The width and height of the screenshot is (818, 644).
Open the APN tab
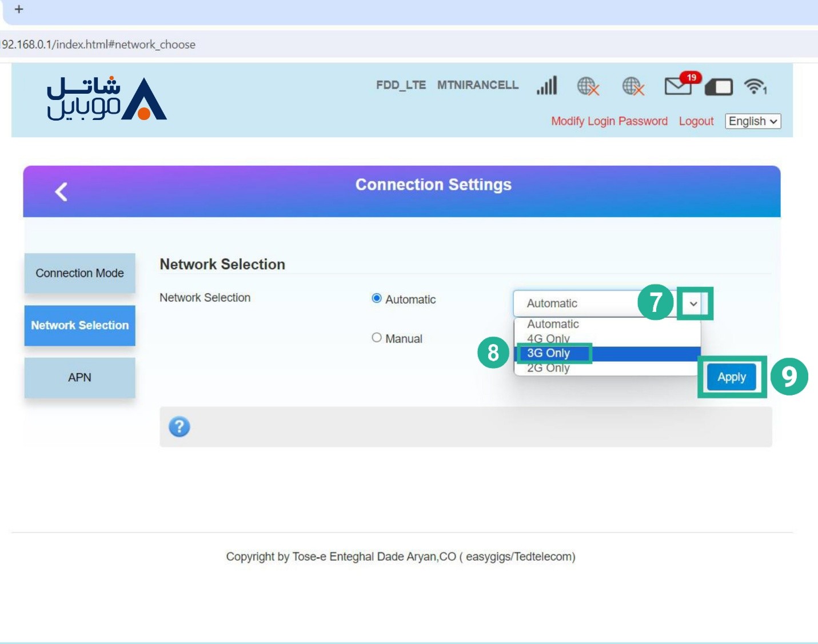click(x=80, y=378)
